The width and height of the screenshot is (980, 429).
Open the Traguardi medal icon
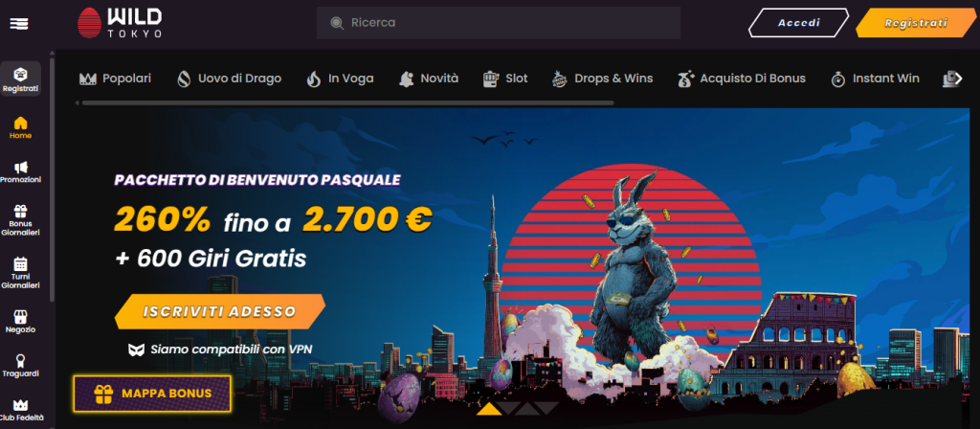(21, 361)
